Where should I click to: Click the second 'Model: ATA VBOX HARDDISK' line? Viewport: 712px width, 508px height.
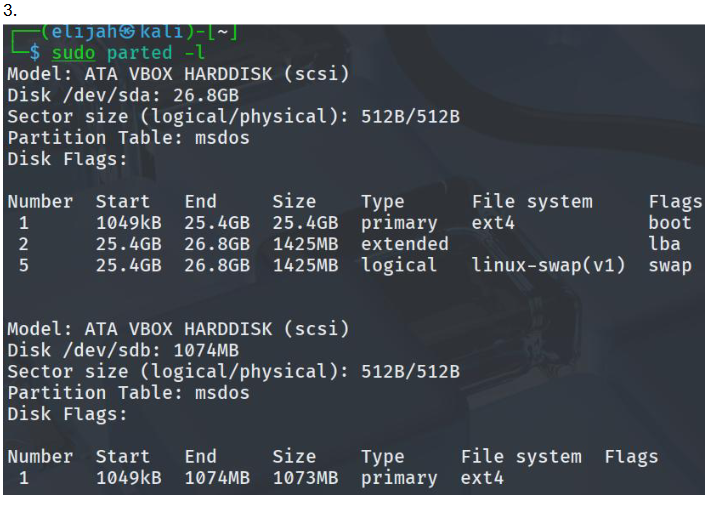pyautogui.click(x=177, y=329)
